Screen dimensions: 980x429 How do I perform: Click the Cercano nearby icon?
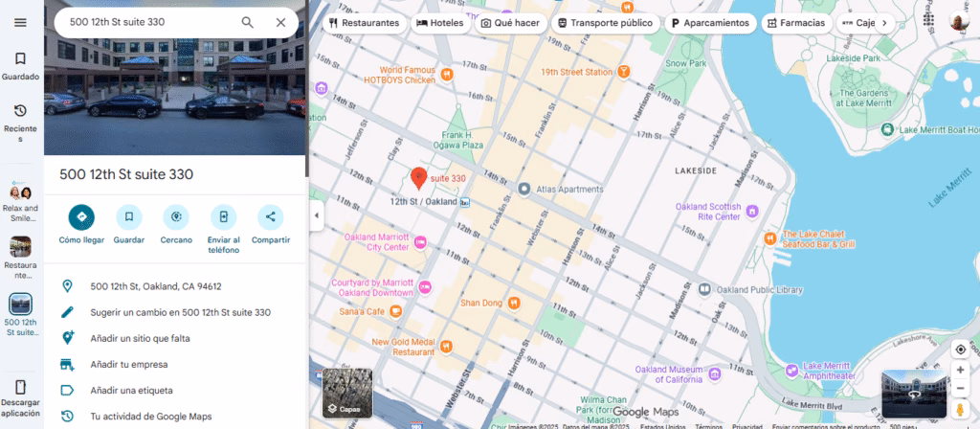(176, 216)
